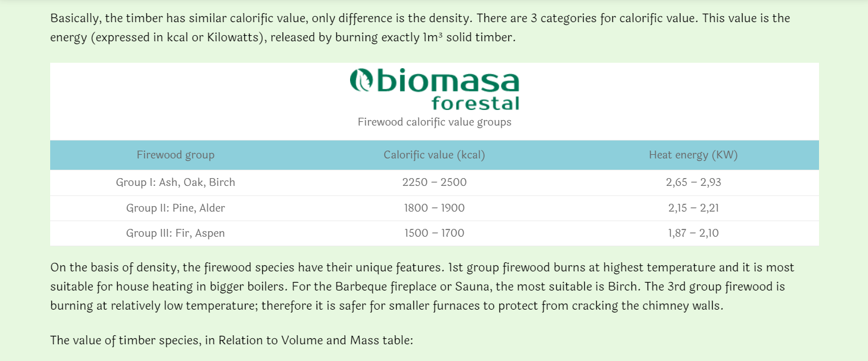Click the 1,87 – 2,10 heat energy cell

click(x=694, y=233)
